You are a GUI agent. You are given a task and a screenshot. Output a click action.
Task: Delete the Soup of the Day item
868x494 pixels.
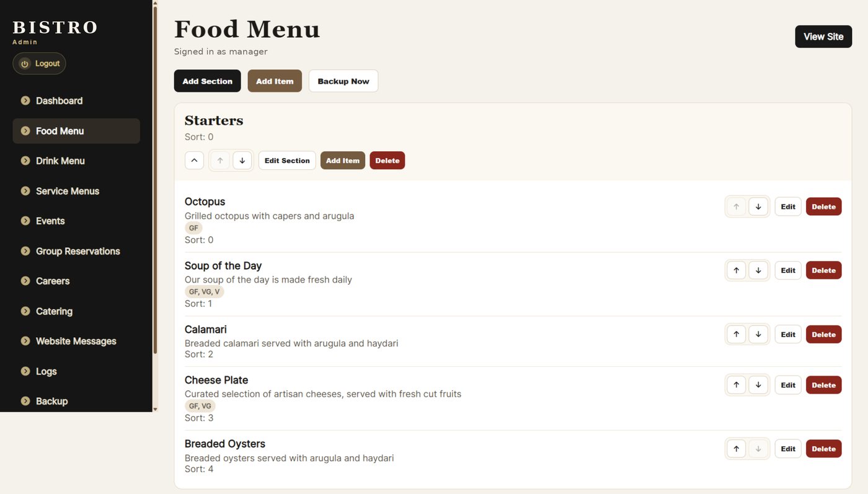(x=824, y=270)
